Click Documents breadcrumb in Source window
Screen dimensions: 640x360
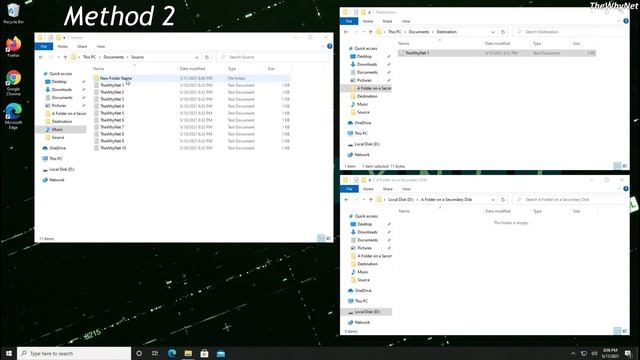(113, 57)
